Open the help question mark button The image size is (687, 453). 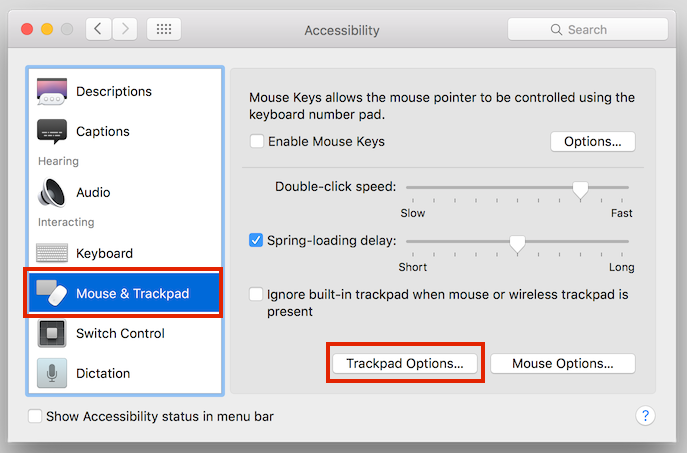[645, 415]
